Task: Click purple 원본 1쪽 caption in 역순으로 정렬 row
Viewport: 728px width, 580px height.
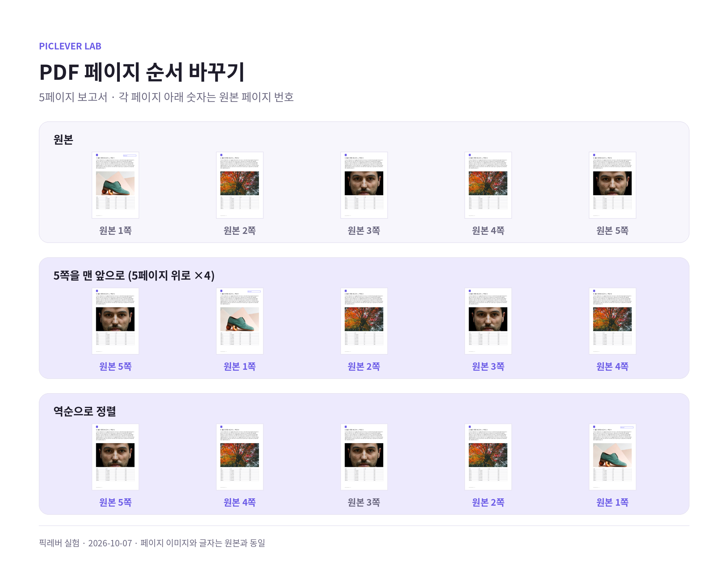Action: pos(612,502)
